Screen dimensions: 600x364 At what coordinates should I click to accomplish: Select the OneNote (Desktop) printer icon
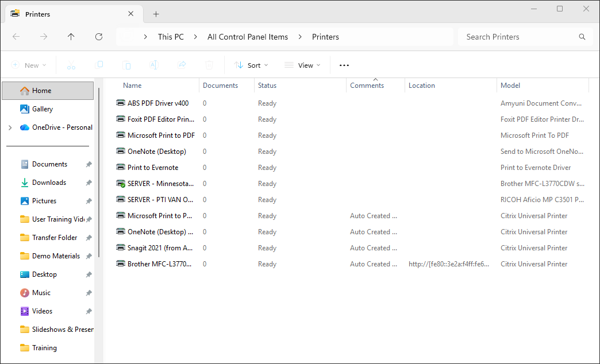click(121, 151)
